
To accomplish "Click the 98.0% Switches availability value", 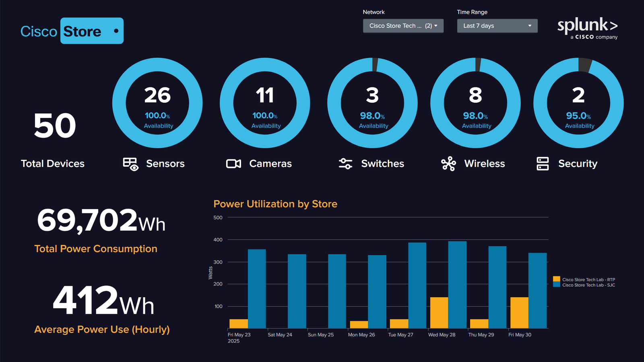I will point(372,116).
